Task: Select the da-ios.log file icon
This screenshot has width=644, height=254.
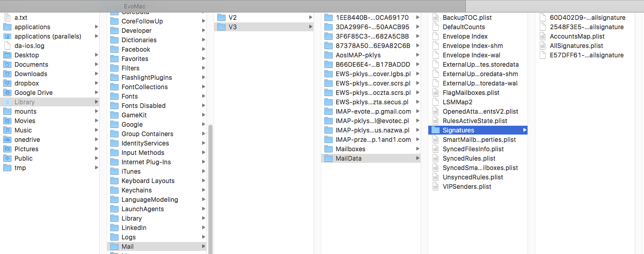Action: pyautogui.click(x=7, y=46)
